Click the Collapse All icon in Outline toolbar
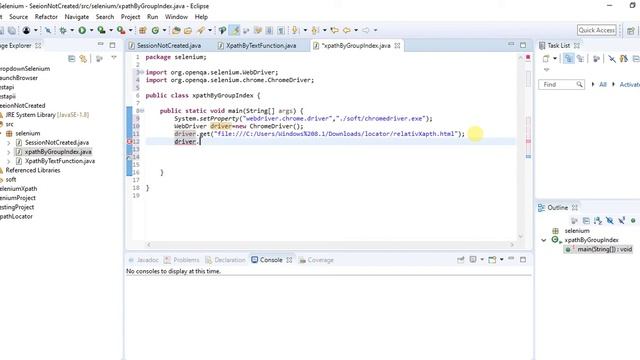 point(586,221)
